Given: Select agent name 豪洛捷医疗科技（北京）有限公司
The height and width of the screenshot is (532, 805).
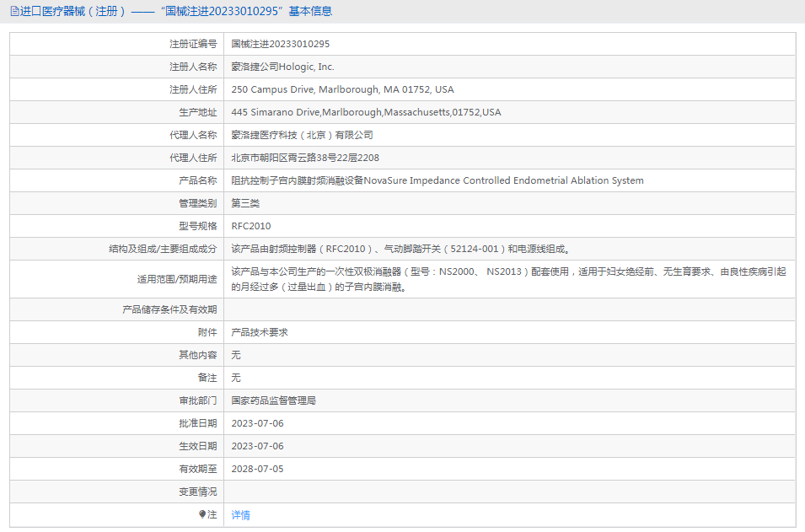Looking at the screenshot, I should (302, 135).
